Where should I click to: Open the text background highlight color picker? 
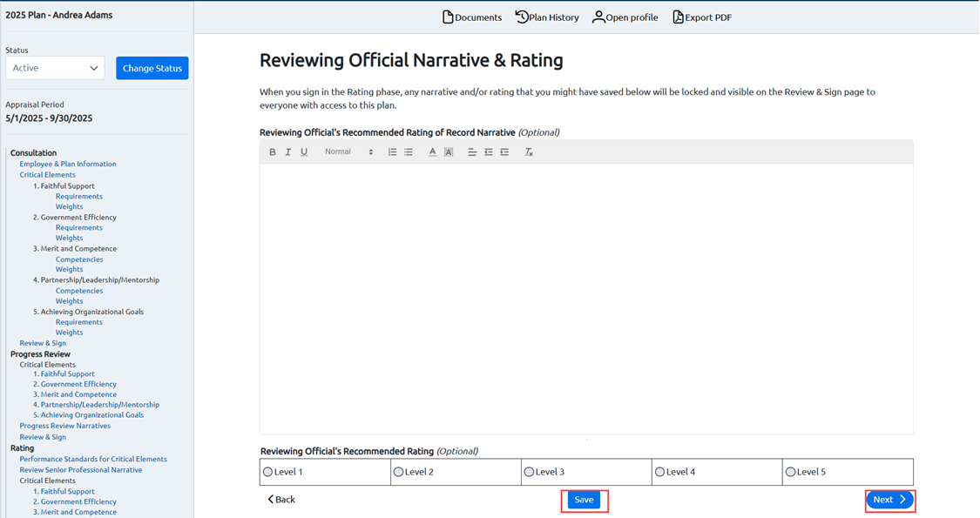tap(449, 151)
